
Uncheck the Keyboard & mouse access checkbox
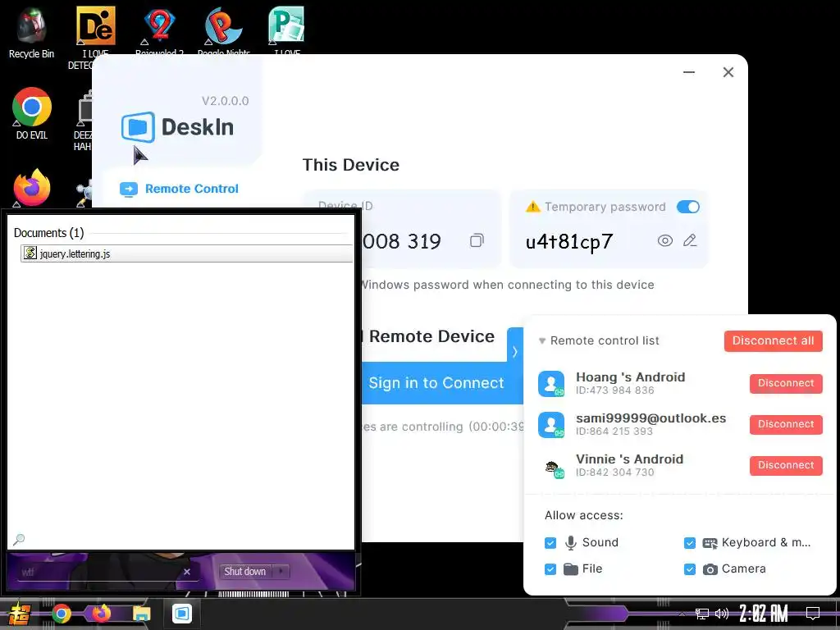[689, 543]
